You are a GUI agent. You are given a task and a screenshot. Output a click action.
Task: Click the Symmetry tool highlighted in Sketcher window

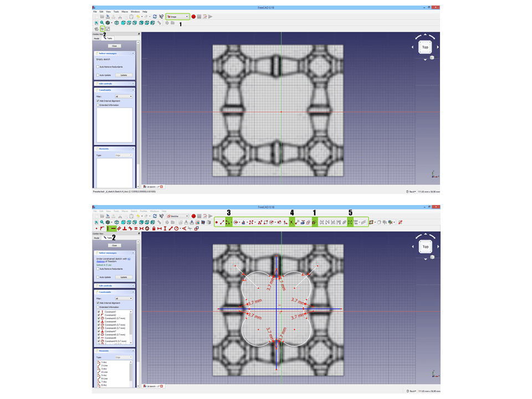(350, 222)
